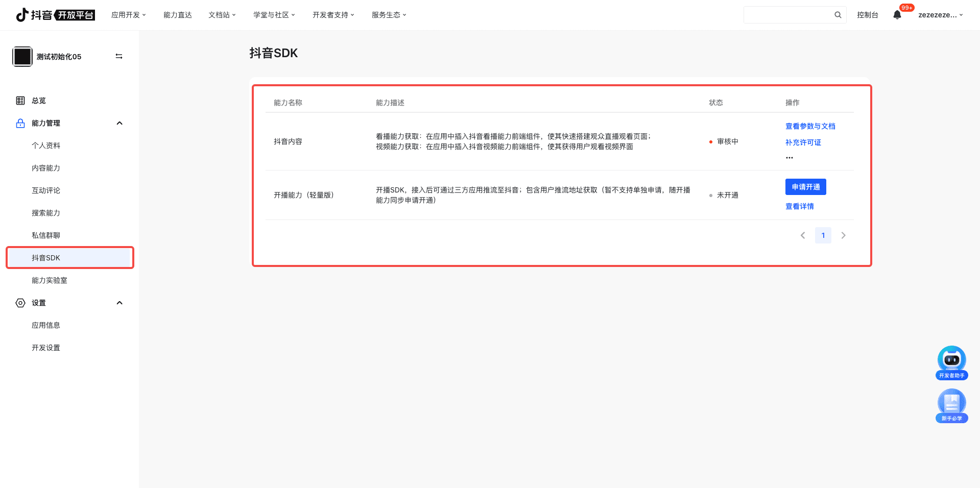Select 抖音SDK in the sidebar
Image resolution: width=980 pixels, height=488 pixels.
click(x=70, y=258)
